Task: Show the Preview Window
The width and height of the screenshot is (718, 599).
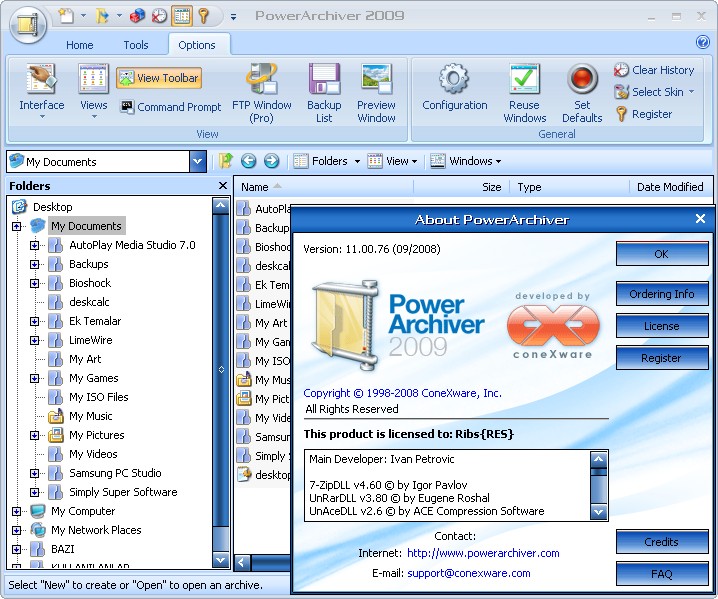Action: pyautogui.click(x=376, y=93)
